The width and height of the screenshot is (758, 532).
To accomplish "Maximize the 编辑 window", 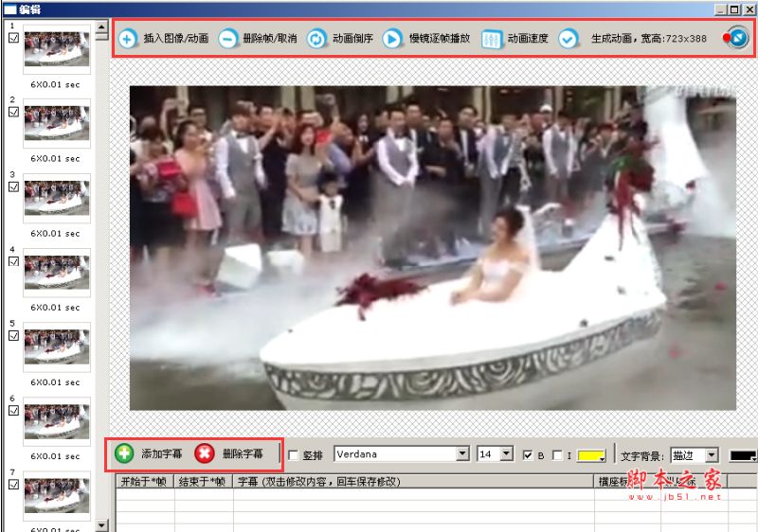I will coord(735,9).
